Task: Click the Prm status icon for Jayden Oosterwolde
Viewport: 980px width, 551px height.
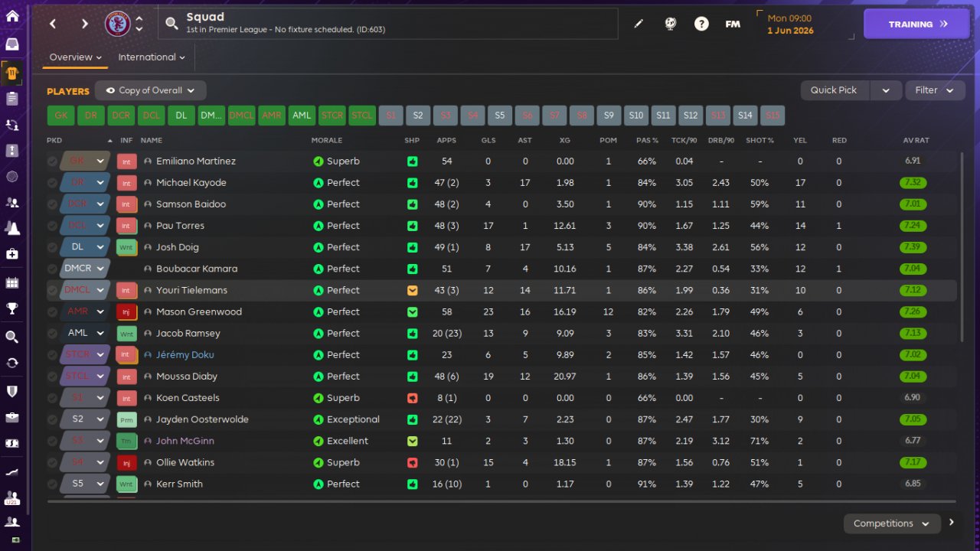Action: tap(126, 419)
